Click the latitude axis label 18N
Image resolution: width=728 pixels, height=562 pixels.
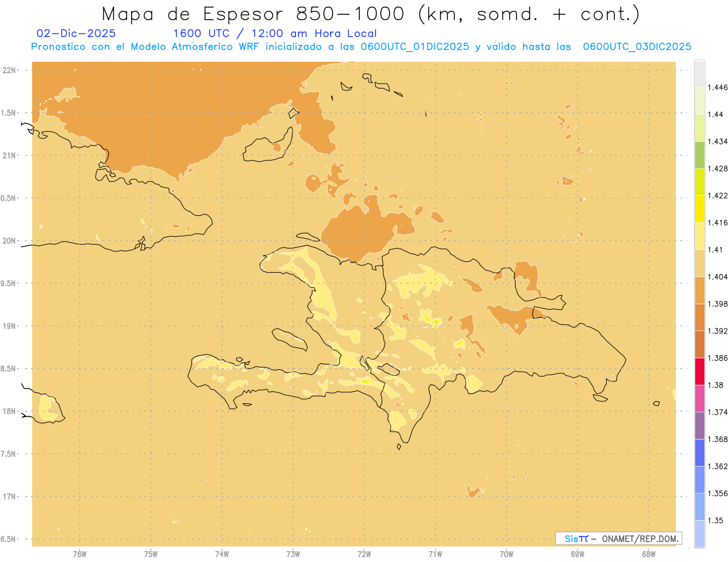(9, 411)
